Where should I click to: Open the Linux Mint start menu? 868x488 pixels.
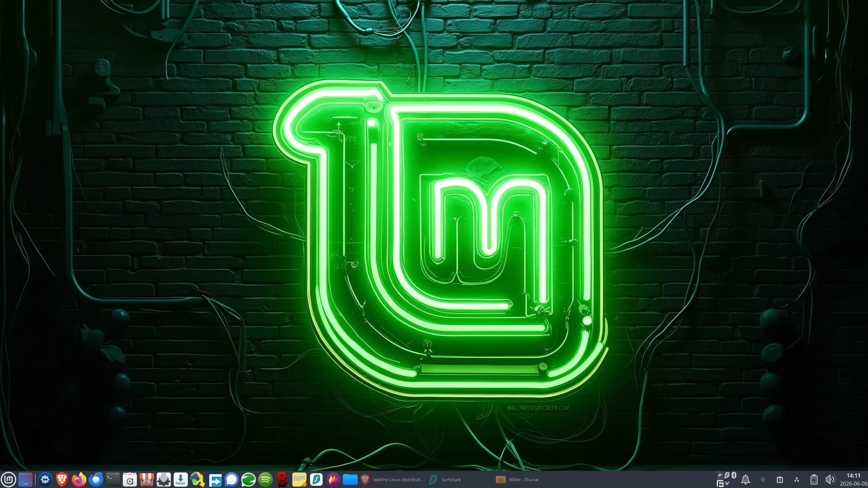(x=9, y=479)
